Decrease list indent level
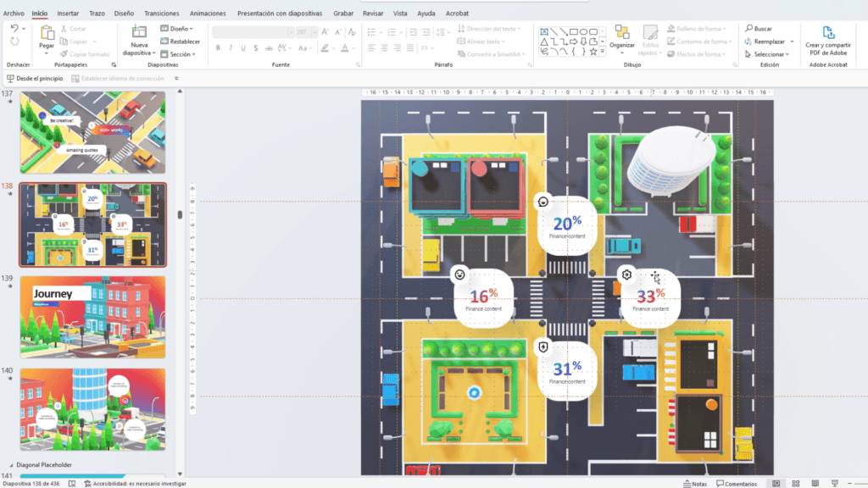Screen dimensions: 868x488 pyautogui.click(x=413, y=32)
